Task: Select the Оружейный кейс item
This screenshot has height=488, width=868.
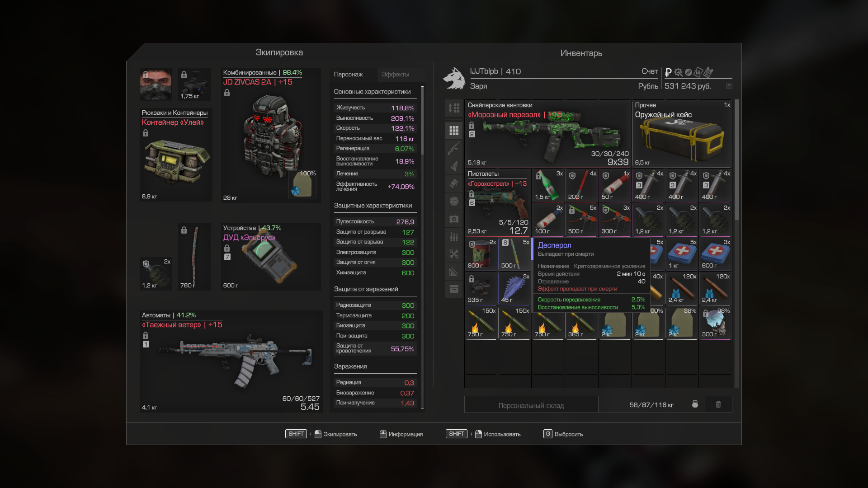Action: (682, 134)
